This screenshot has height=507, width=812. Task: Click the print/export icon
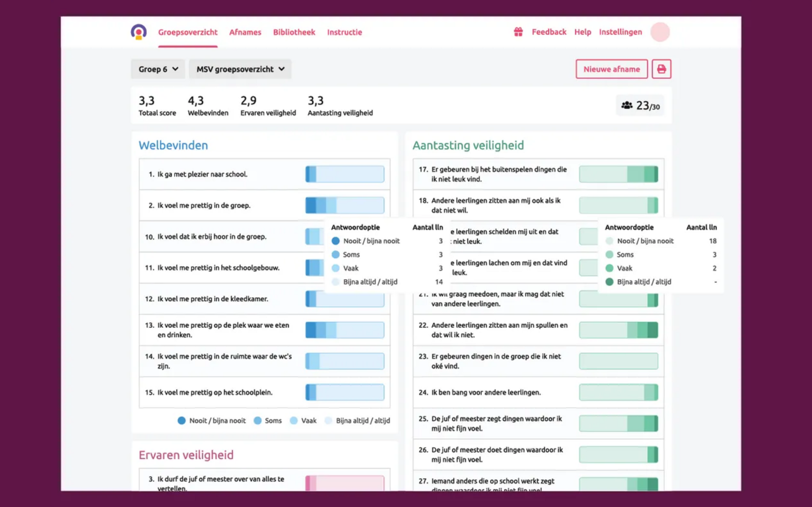click(x=661, y=69)
